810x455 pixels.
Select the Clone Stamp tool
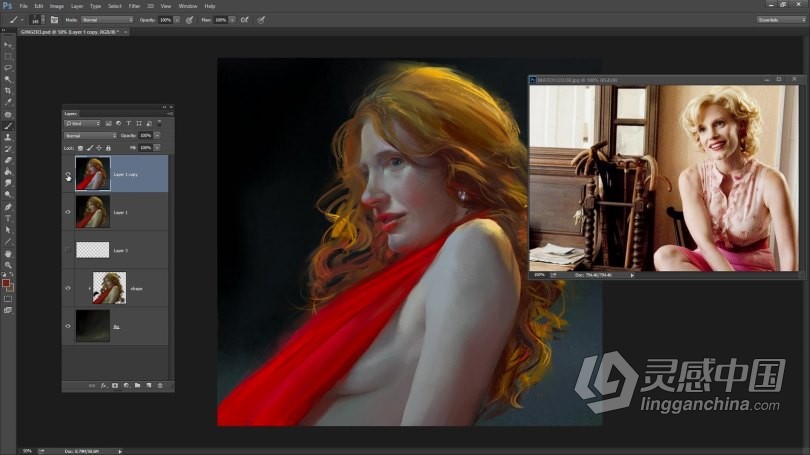[8, 137]
